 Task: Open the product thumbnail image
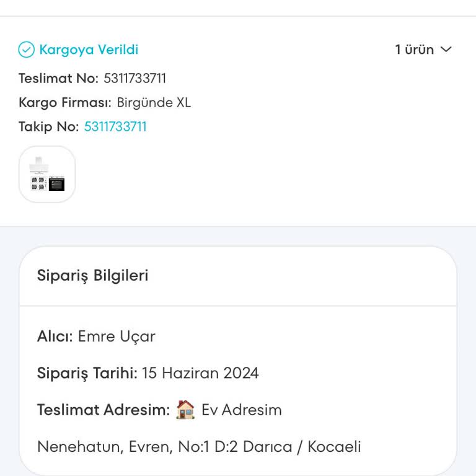click(47, 174)
